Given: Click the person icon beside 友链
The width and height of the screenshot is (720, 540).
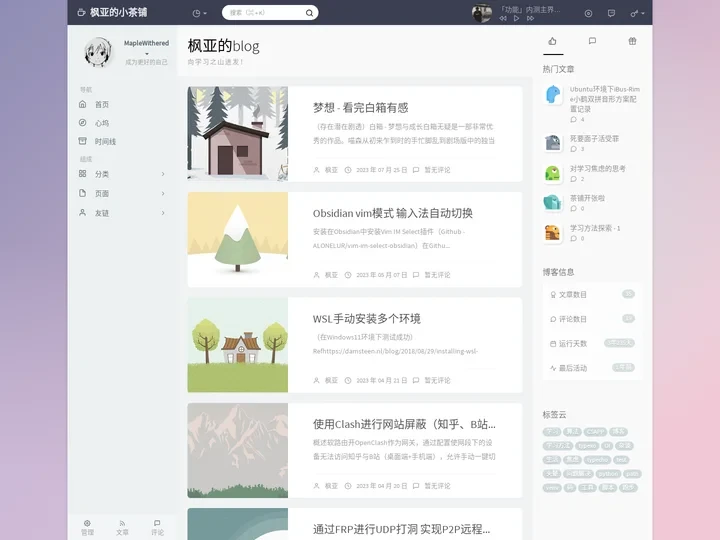Looking at the screenshot, I should point(83,213).
